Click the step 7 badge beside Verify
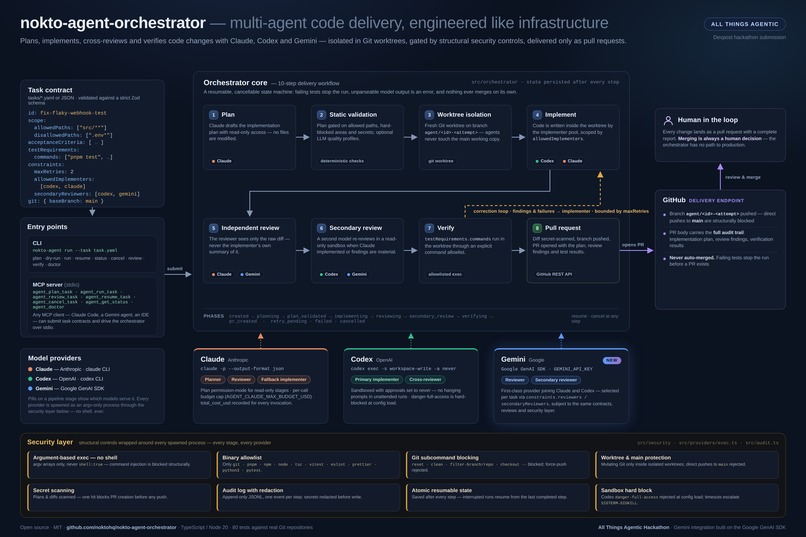Viewport: 806px width, 537px height. 429,228
